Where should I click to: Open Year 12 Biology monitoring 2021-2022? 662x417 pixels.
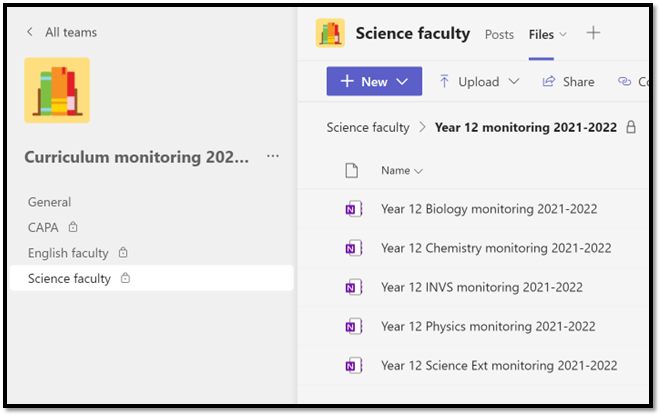point(489,209)
